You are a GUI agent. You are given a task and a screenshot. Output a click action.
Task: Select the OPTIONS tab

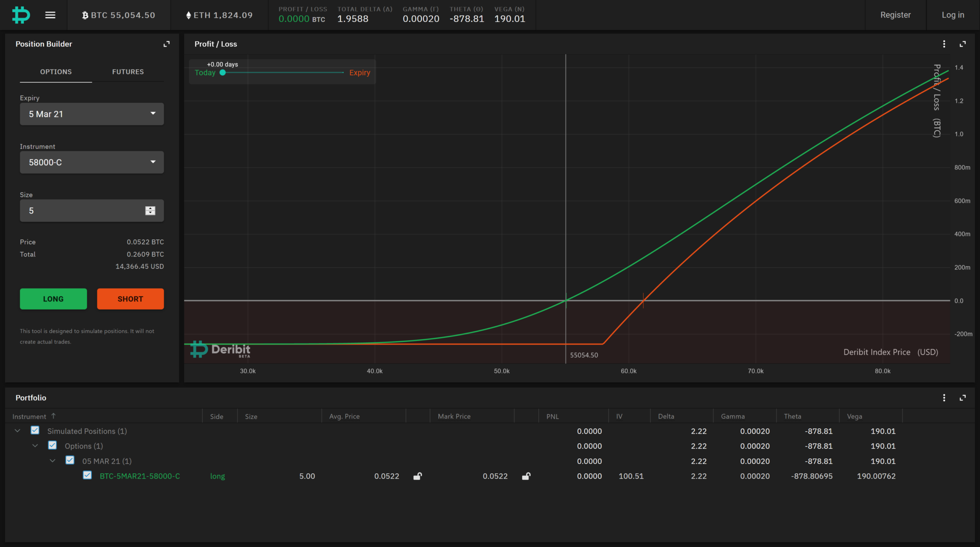56,72
